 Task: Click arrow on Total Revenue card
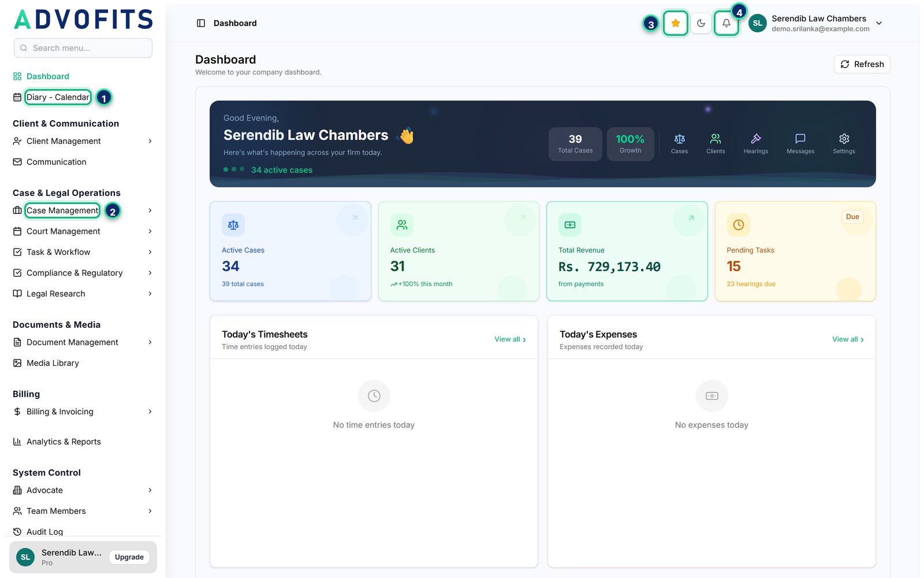tap(691, 218)
